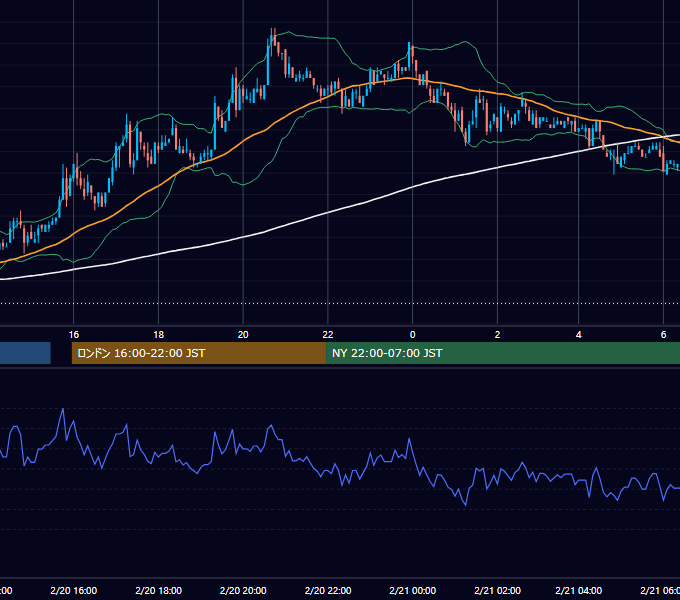Click the 2/20 18:00 date label
The width and height of the screenshot is (680, 600).
click(159, 591)
